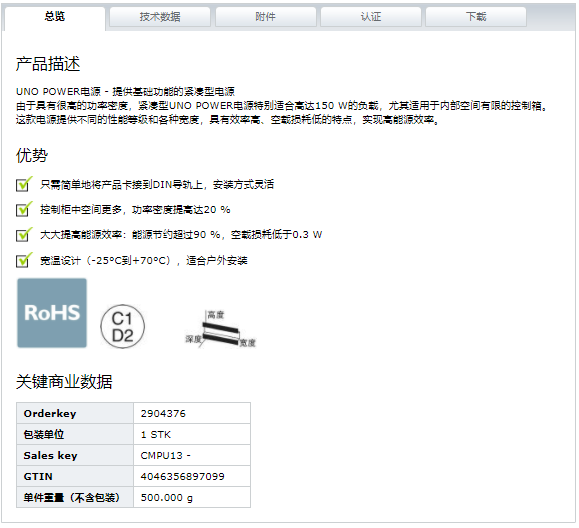Click the text 只需简单地将产品卡接到DIN导轨上
This screenshot has width=579, height=528.
coord(121,184)
